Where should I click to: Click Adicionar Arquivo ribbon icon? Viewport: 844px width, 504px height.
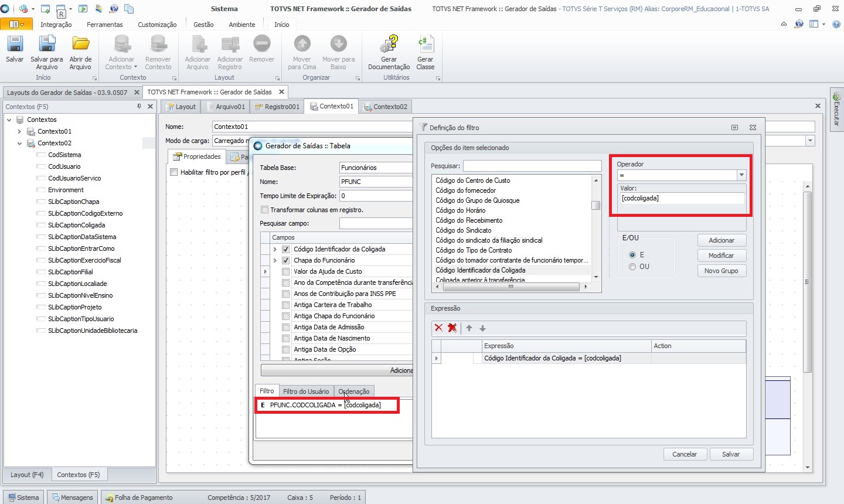[x=198, y=45]
